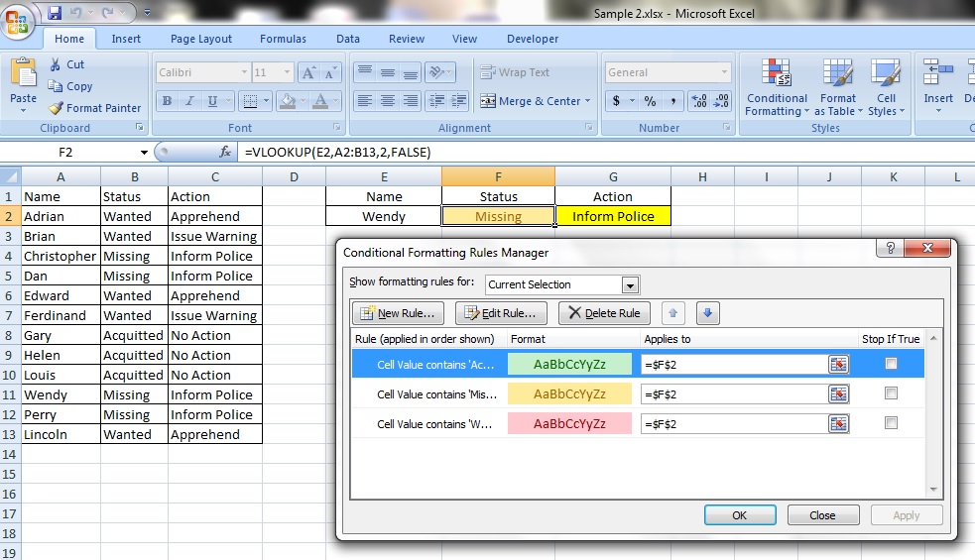Click the range selector icon for first rule
The width and height of the screenshot is (975, 560).
coord(839,365)
